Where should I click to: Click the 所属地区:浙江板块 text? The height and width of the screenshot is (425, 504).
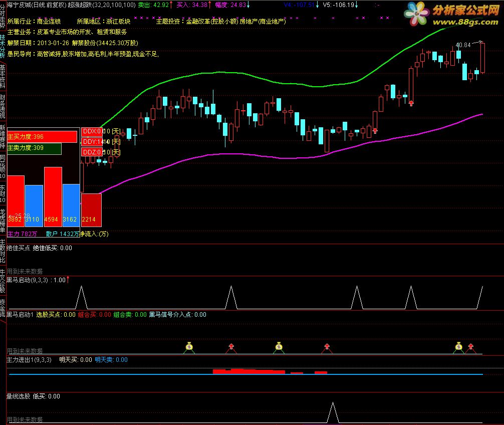[x=104, y=21]
